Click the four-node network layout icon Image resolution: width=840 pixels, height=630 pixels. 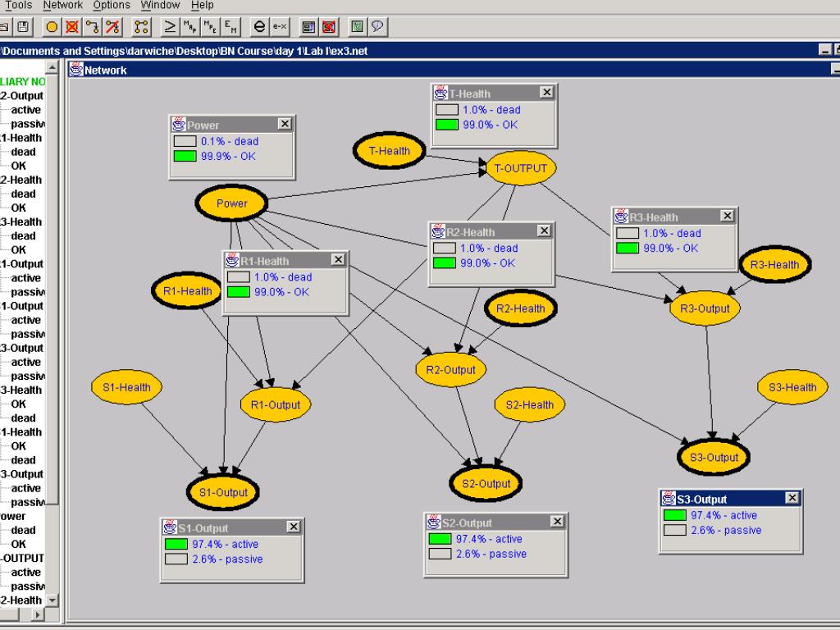(x=141, y=26)
